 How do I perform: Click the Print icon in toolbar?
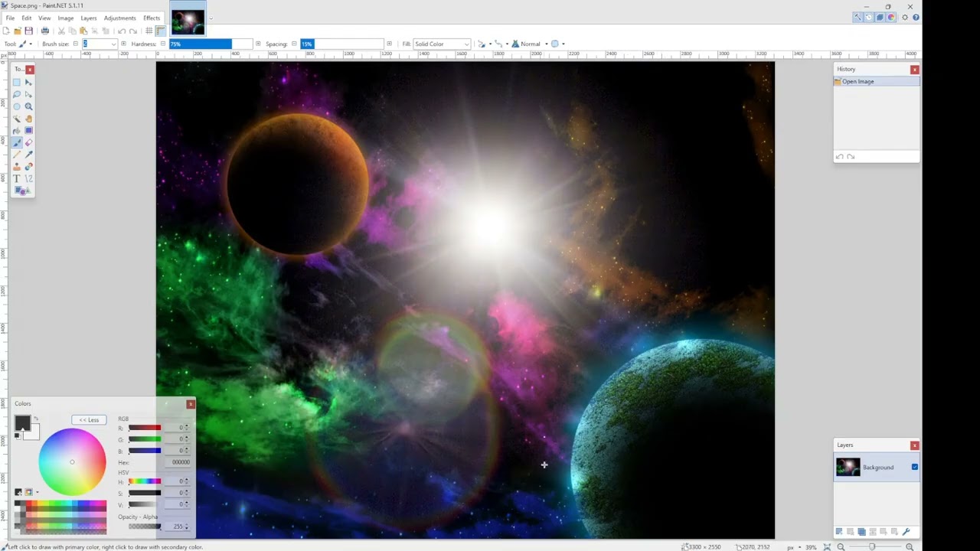pyautogui.click(x=45, y=31)
